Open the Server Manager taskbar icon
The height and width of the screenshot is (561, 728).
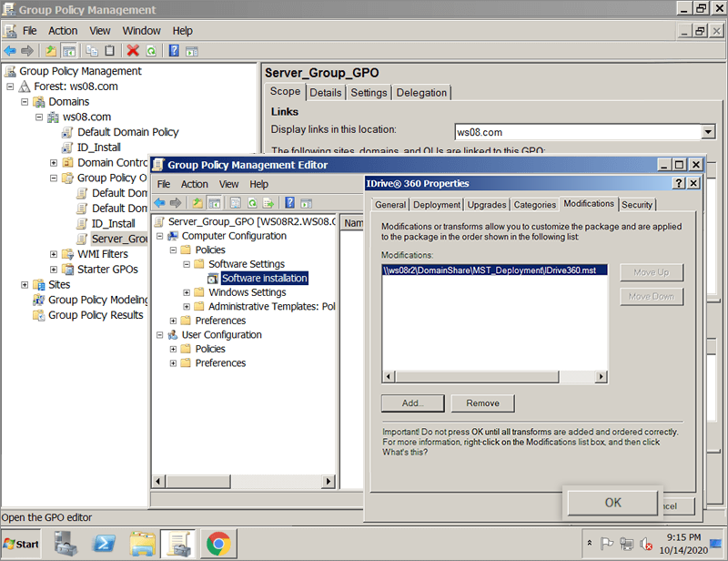click(66, 544)
